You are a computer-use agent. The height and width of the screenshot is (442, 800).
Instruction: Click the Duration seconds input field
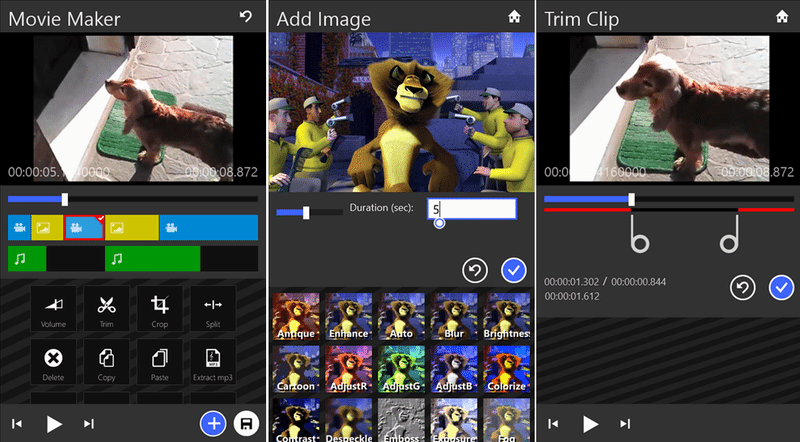pos(471,209)
